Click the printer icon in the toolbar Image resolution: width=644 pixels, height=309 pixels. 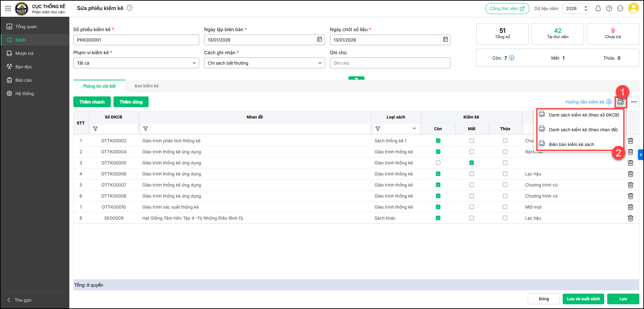coord(620,102)
